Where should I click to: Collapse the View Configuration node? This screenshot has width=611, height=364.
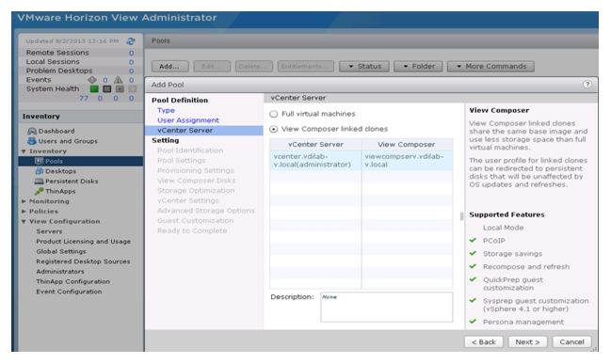click(24, 222)
